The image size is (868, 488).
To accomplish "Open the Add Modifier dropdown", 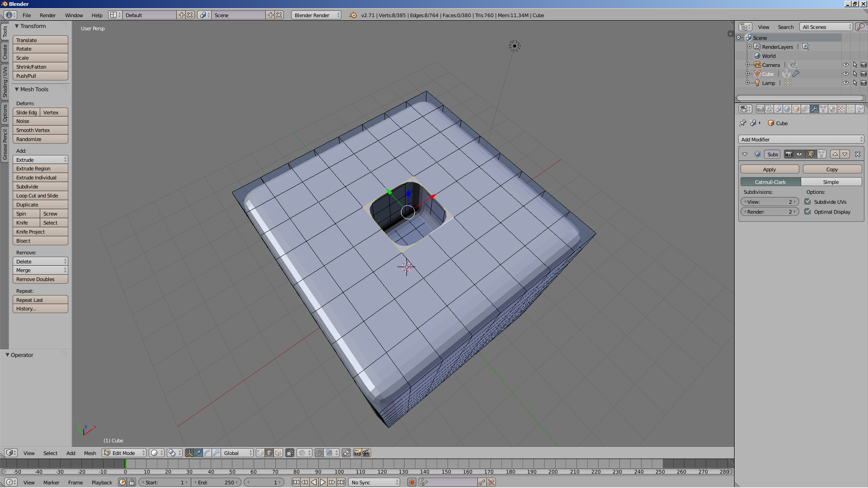I will (801, 140).
